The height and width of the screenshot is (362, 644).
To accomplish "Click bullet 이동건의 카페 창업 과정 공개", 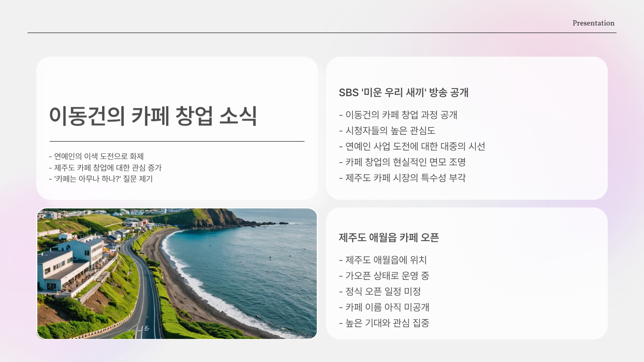I will [x=398, y=115].
